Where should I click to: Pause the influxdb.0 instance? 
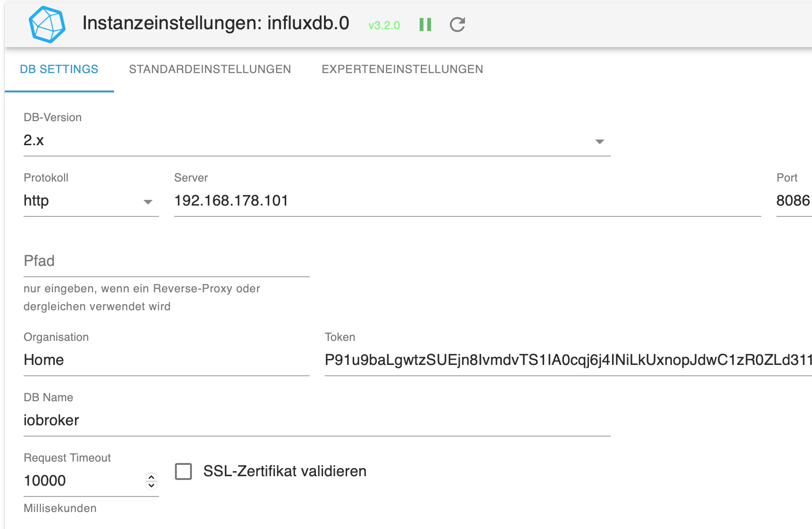pos(425,25)
